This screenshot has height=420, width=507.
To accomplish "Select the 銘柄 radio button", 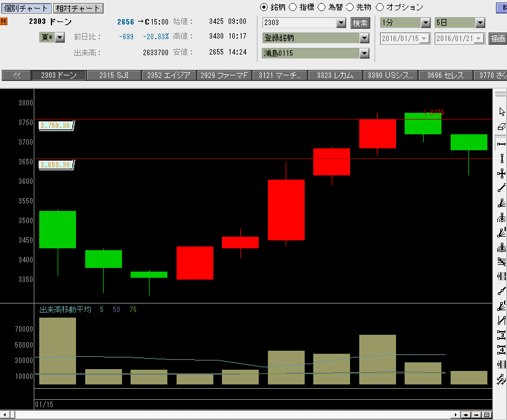I will 264,7.
